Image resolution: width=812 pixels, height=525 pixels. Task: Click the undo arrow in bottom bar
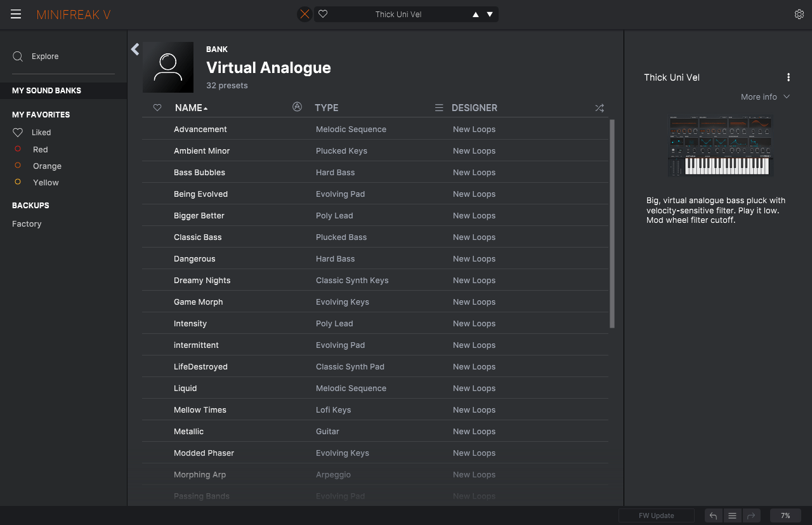tap(713, 515)
